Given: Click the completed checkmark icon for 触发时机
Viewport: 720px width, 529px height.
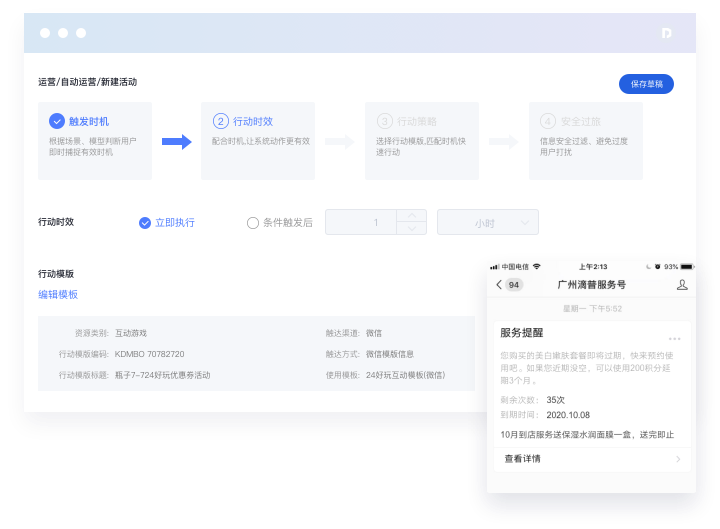Looking at the screenshot, I should click(x=57, y=121).
